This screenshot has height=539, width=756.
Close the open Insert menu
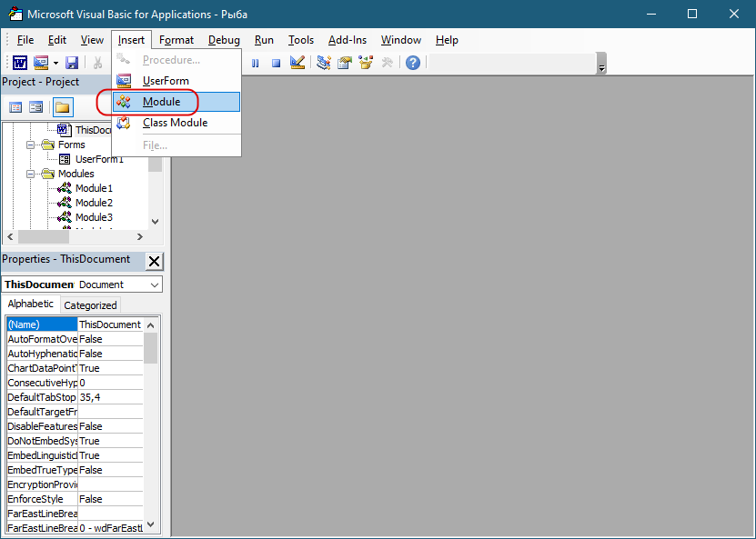click(x=131, y=40)
